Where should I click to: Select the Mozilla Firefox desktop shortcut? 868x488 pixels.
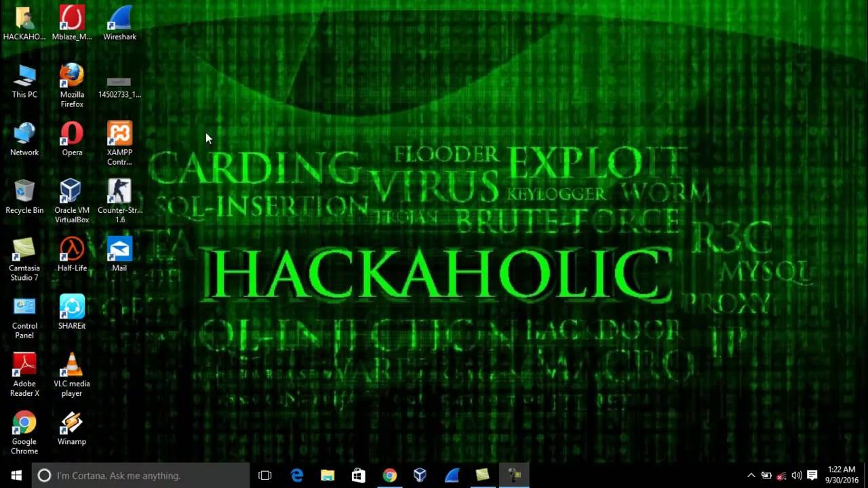pyautogui.click(x=72, y=86)
